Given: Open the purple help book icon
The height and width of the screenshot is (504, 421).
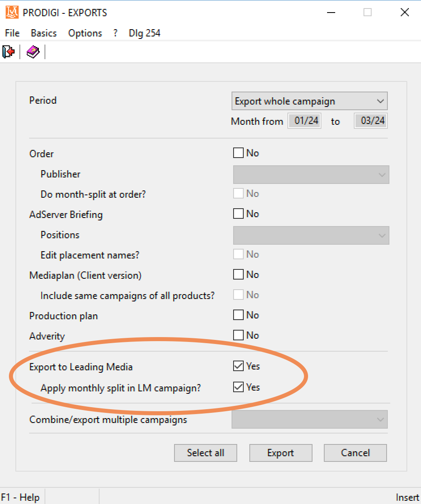Looking at the screenshot, I should (33, 52).
